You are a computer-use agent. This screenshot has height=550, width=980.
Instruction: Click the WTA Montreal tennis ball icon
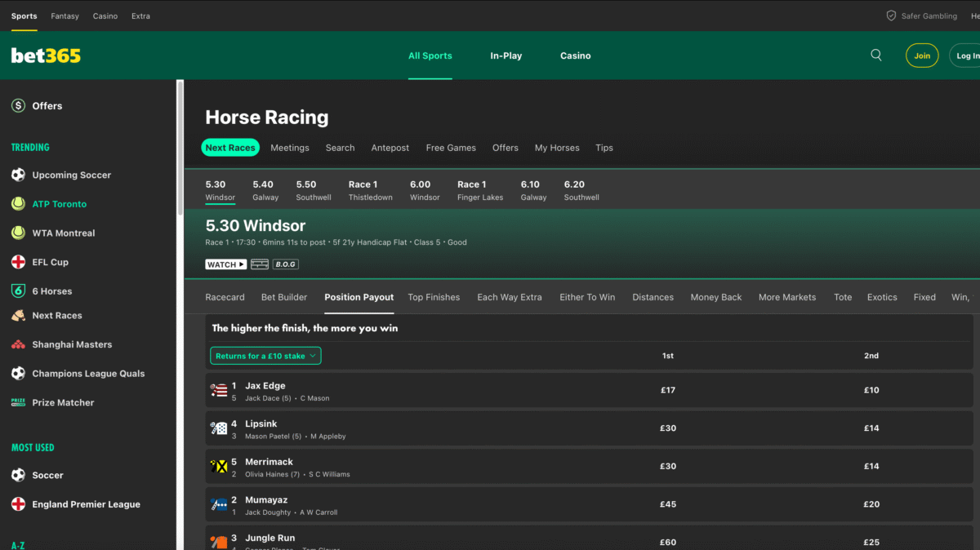18,233
